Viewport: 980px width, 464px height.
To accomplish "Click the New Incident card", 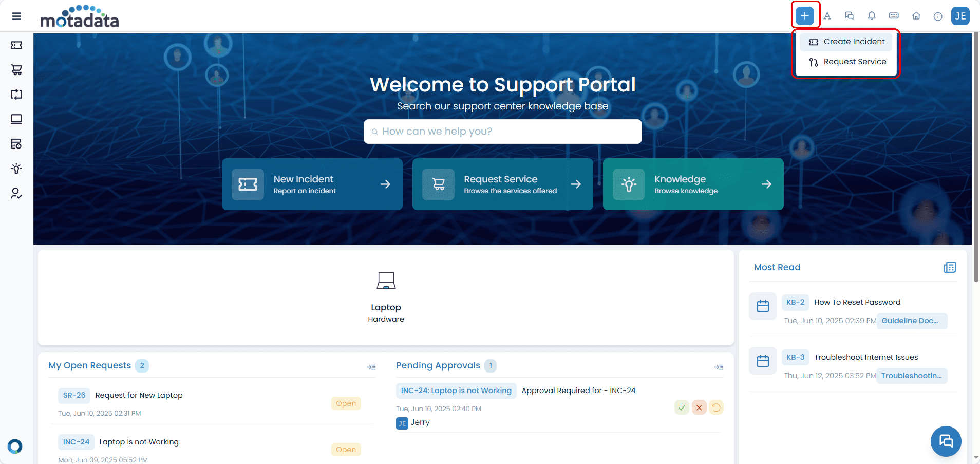I will pyautogui.click(x=312, y=184).
